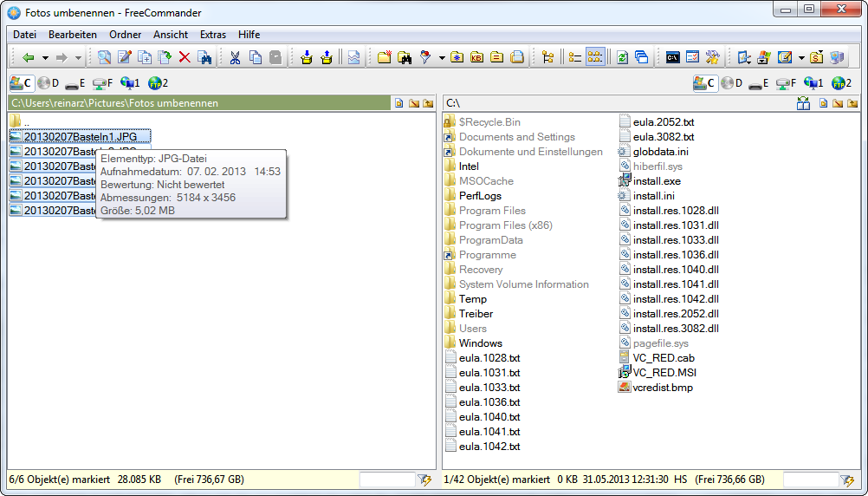This screenshot has height=496, width=868.
Task: Select the file VC_RED.cab
Action: [664, 358]
